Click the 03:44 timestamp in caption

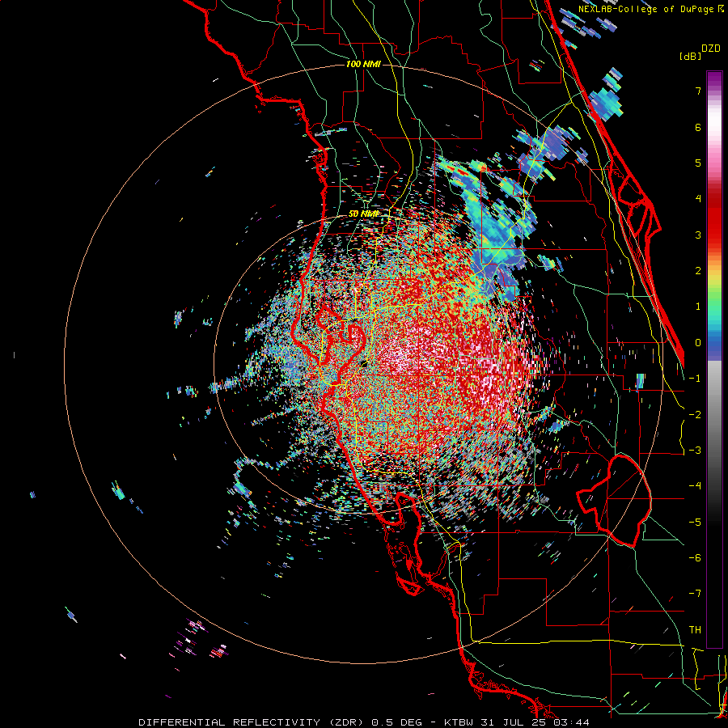[x=571, y=722]
